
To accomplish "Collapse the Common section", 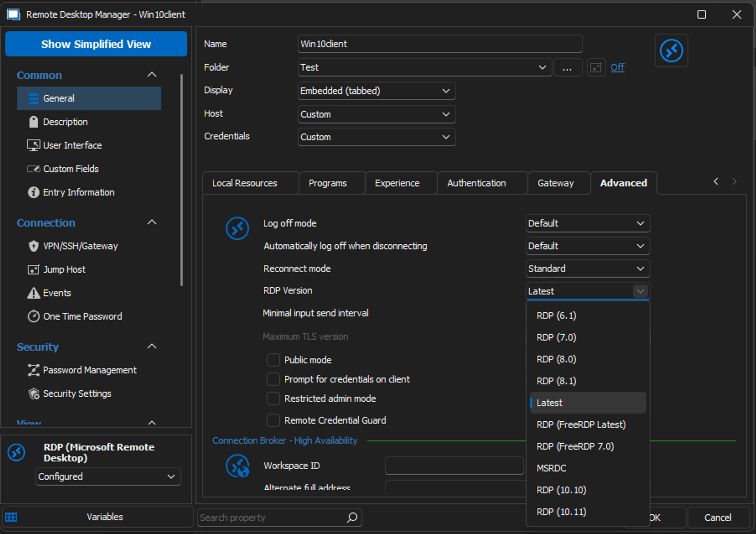I will coord(152,75).
